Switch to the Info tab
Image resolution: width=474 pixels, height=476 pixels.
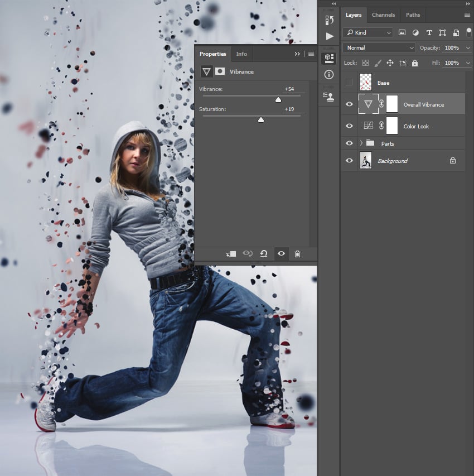[x=241, y=54]
